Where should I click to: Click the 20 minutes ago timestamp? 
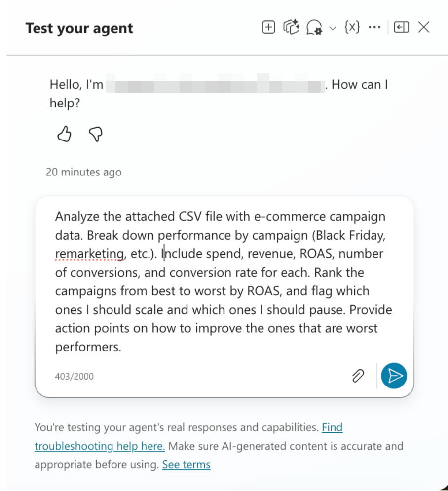coord(84,172)
